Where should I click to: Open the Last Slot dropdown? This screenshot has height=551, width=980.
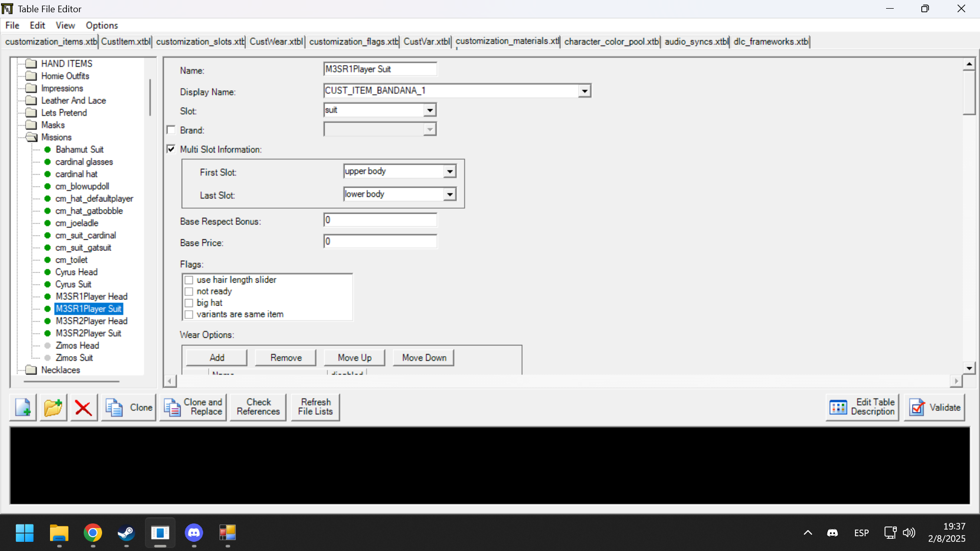tap(449, 194)
